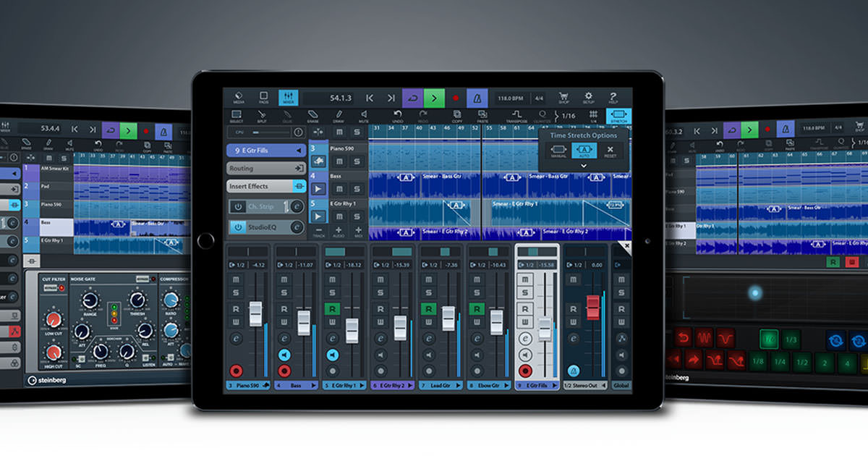Open edit 'e' button beside StudioEQ insert

[x=297, y=227]
